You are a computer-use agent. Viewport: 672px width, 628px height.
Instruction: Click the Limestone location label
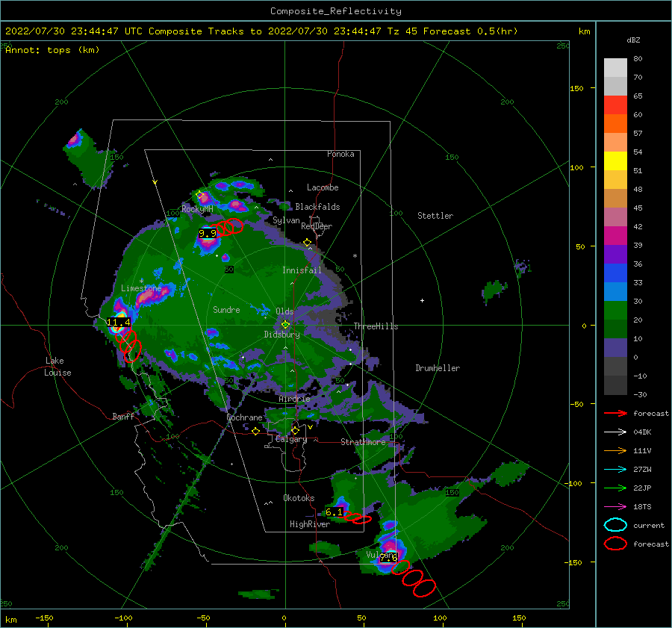(x=141, y=288)
